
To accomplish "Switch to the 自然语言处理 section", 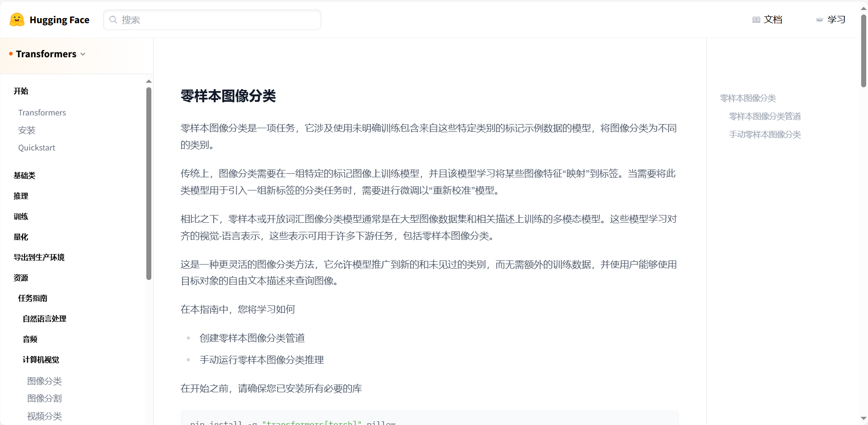I will click(x=44, y=319).
